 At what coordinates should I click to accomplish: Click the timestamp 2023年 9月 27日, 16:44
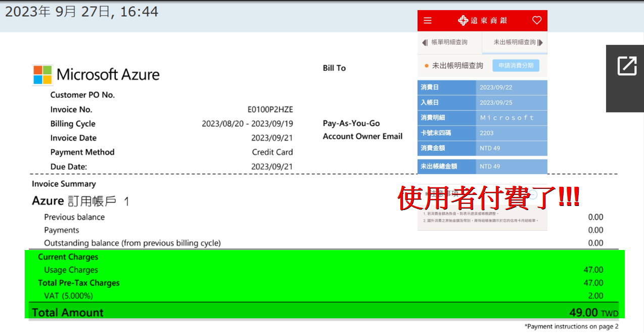click(x=81, y=12)
